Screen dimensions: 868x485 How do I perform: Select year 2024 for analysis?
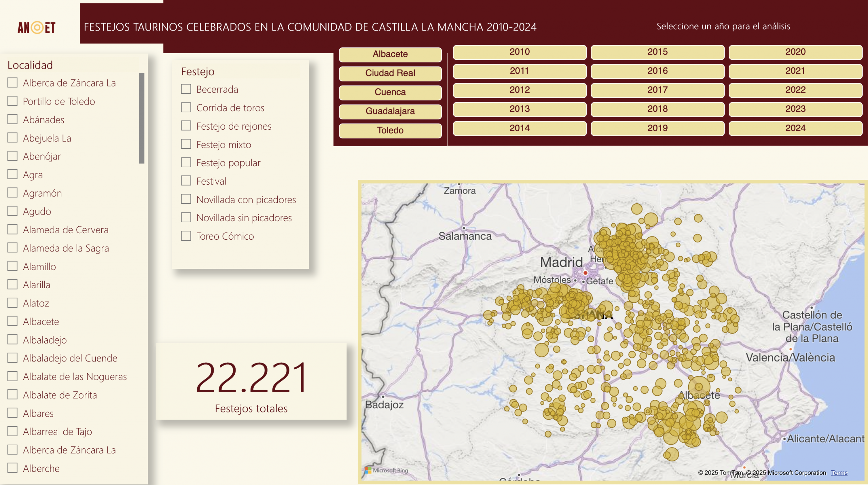pyautogui.click(x=795, y=128)
